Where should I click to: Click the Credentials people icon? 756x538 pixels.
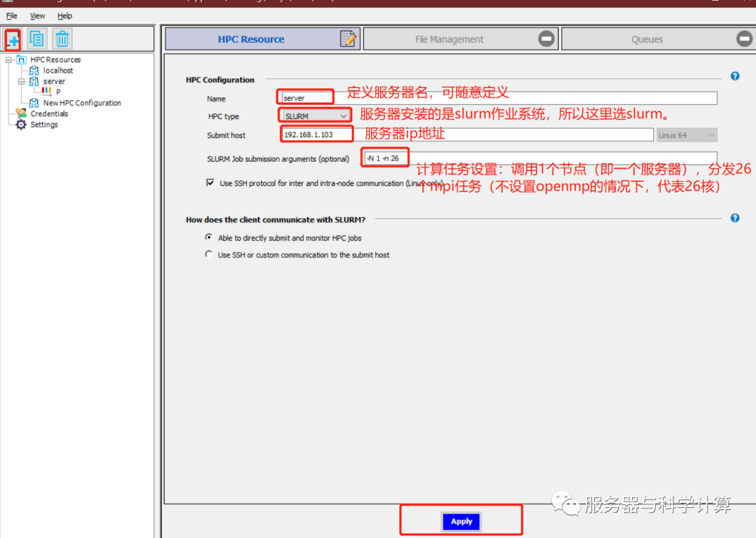point(21,113)
